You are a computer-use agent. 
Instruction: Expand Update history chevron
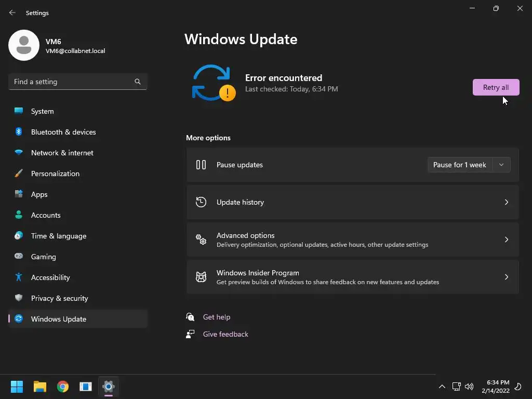(506, 202)
